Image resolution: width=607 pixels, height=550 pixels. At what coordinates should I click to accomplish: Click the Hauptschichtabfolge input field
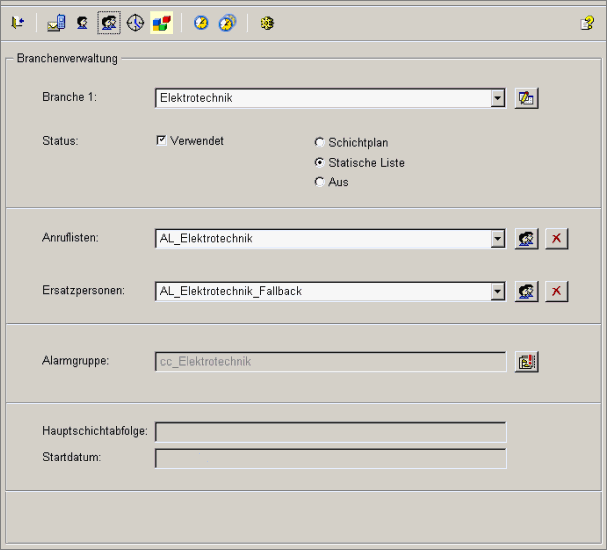331,432
